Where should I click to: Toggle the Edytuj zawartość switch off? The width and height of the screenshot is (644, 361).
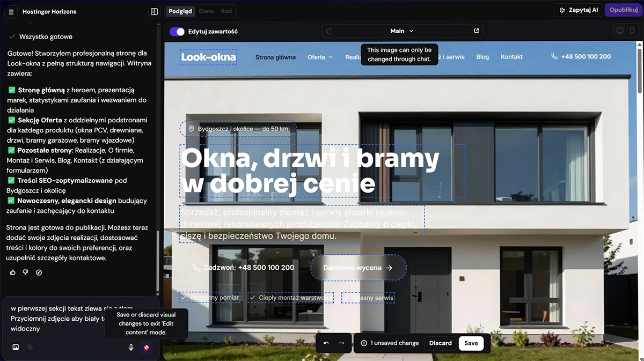(x=177, y=32)
